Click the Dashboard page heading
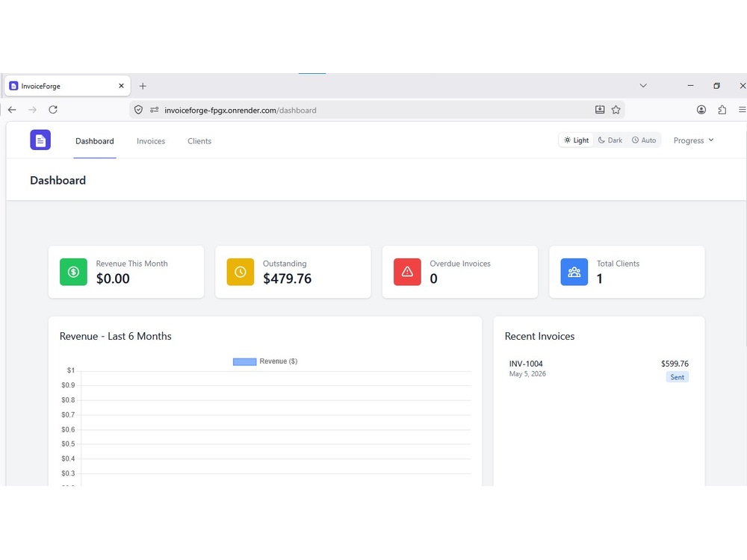The width and height of the screenshot is (747, 560). (x=58, y=181)
